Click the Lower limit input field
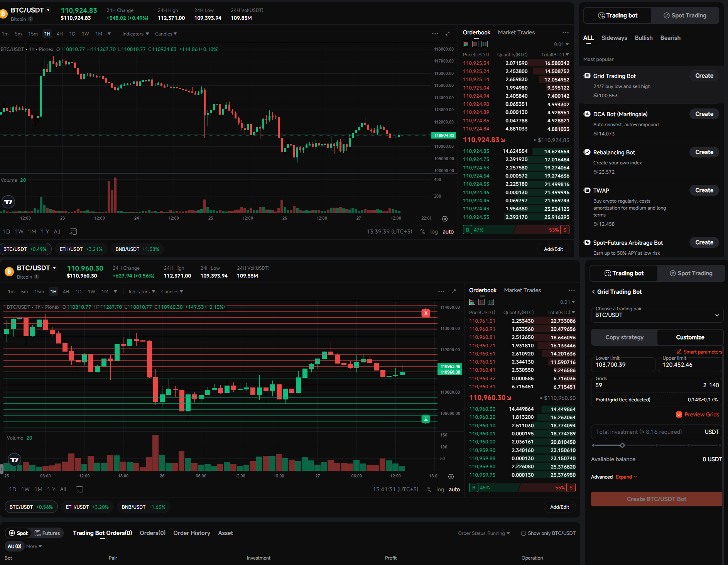 (623, 364)
